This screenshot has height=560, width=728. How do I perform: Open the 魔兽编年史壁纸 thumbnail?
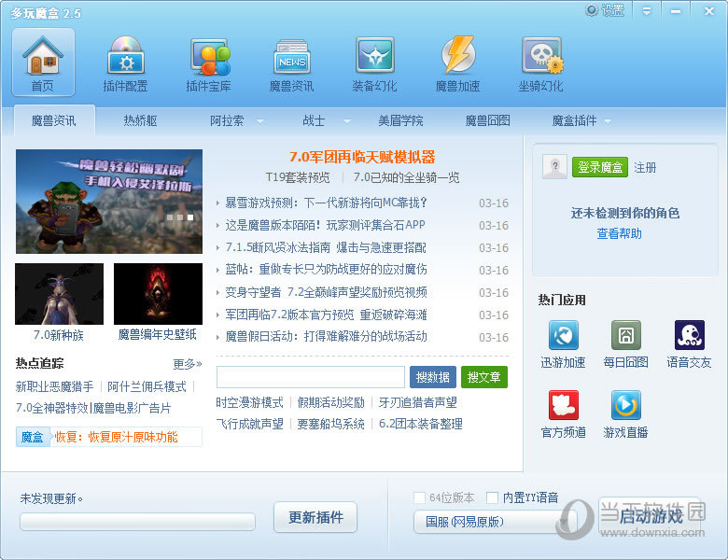tap(158, 294)
